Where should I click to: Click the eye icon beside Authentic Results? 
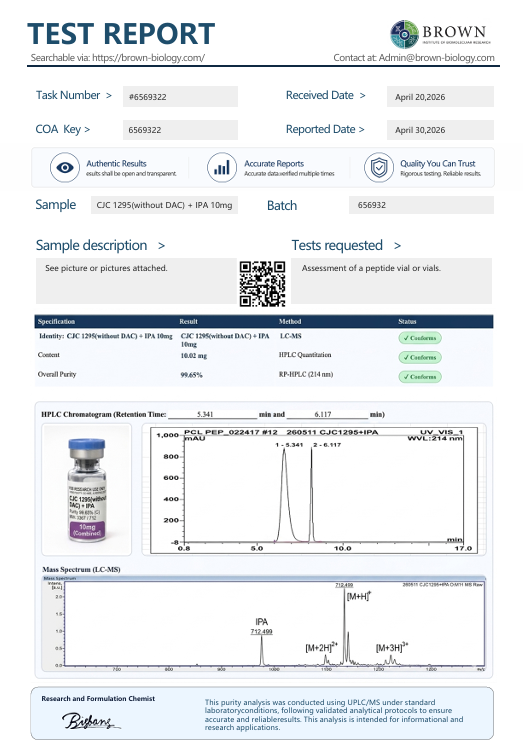(65, 168)
